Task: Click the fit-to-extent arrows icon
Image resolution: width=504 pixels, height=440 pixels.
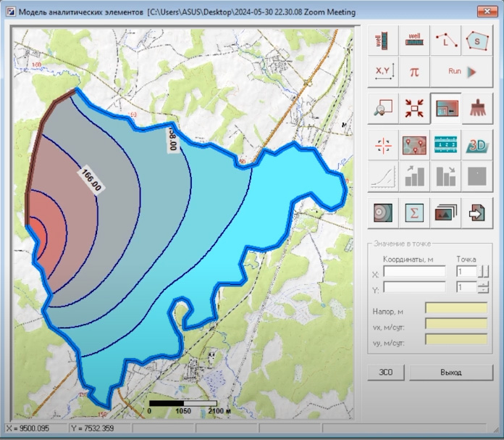Action: point(414,109)
